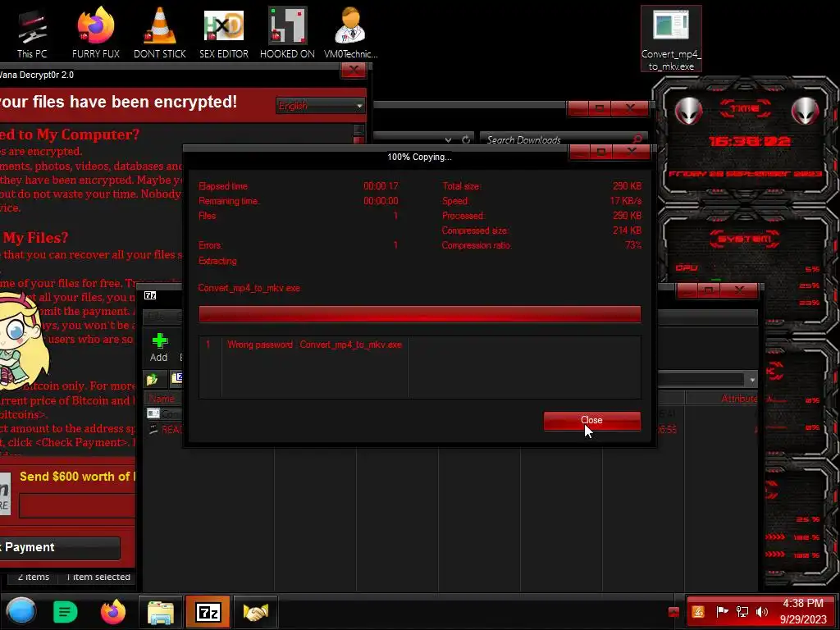The image size is (840, 630).
Task: Click the search magnifier in Explorer window
Action: point(637,139)
